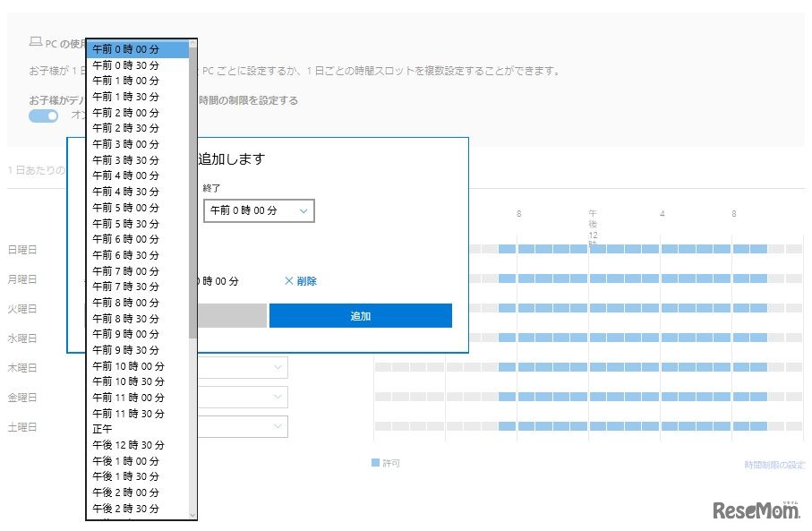Click Sunday's blue allowed-time bar
The width and height of the screenshot is (812, 531).
tap(627, 249)
